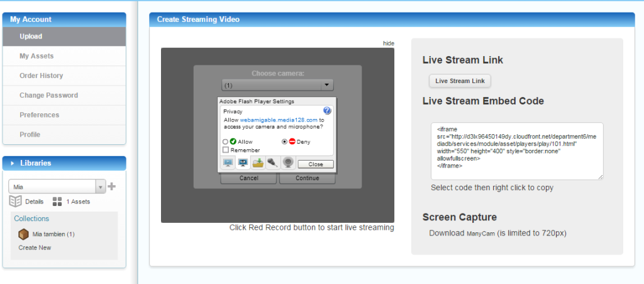644x284 pixels.
Task: Open the Flash Local Storage folder icon
Action: (258, 163)
